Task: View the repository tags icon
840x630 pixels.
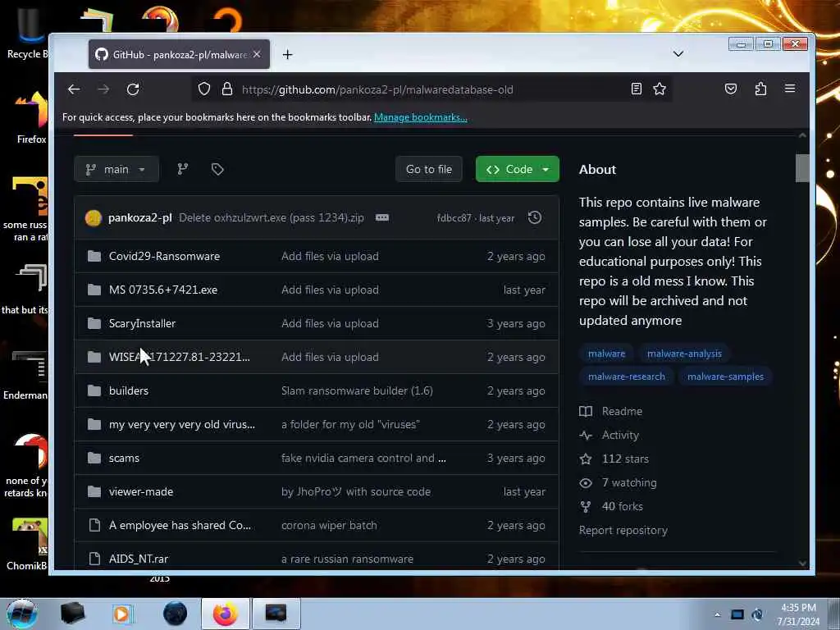Action: click(217, 169)
